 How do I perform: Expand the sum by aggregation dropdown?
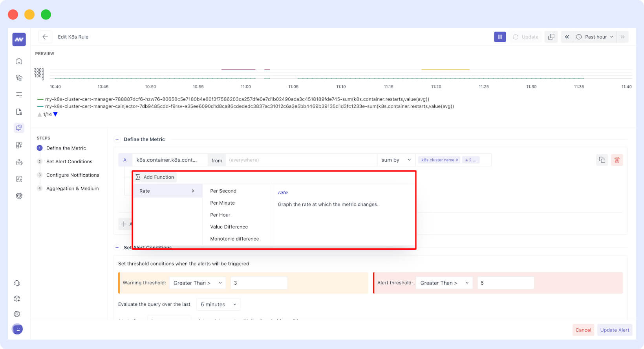pos(395,160)
